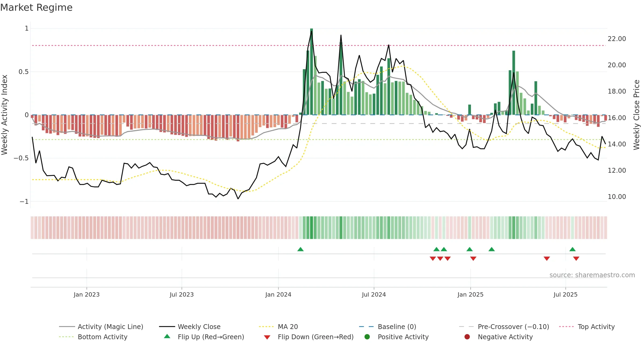This screenshot has height=362, width=644.
Task: Toggle the Activity (Magic Line) legend entry
Action: (101, 327)
